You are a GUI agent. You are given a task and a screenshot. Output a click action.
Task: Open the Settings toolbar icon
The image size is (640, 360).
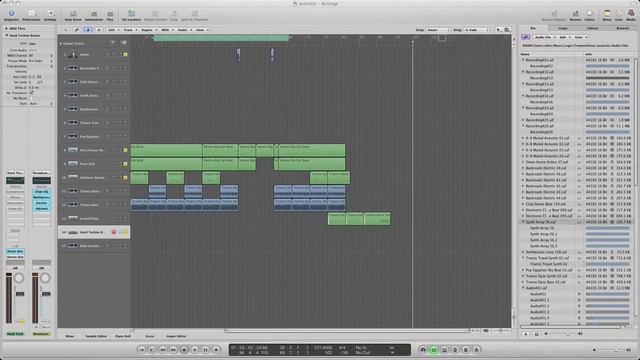[50, 16]
